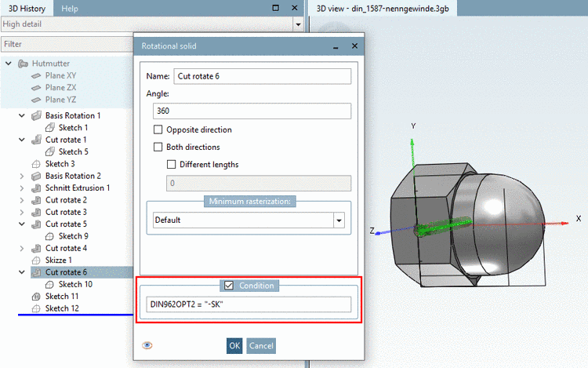Expand the Cut rotate 4 node
Viewport: 588px width, 368px height.
pyautogui.click(x=22, y=248)
